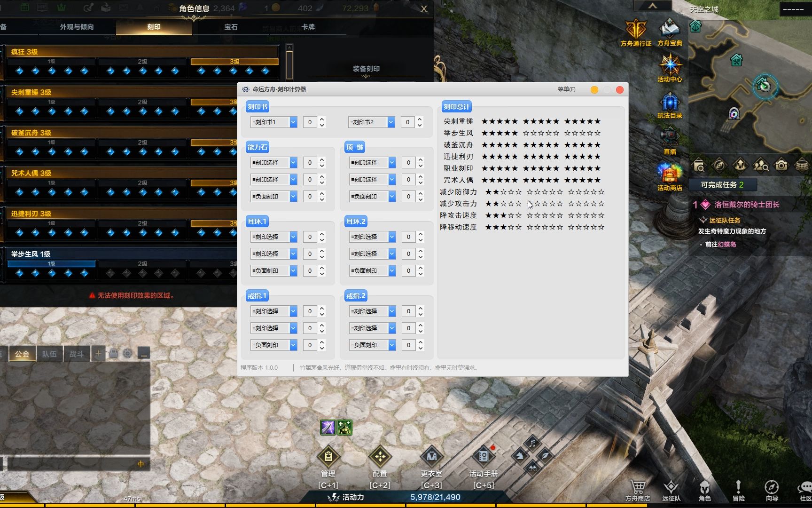Select 洛恒戴尔的骑士团长 quest entry

747,205
